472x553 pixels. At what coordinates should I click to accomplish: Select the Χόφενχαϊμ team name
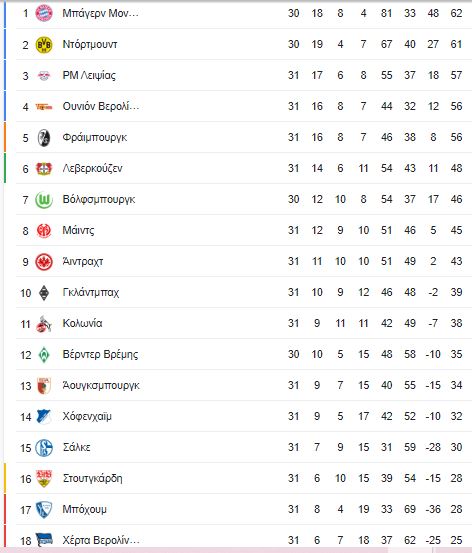[x=87, y=417]
